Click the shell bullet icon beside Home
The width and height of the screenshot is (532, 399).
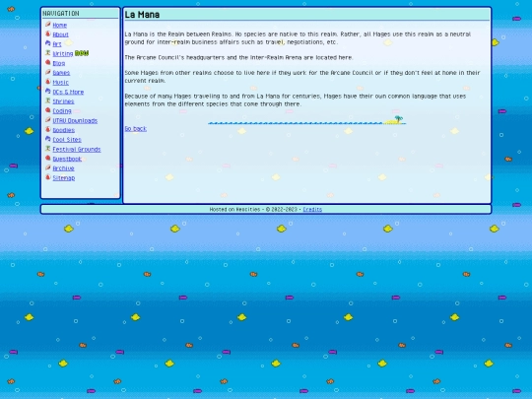click(x=48, y=25)
